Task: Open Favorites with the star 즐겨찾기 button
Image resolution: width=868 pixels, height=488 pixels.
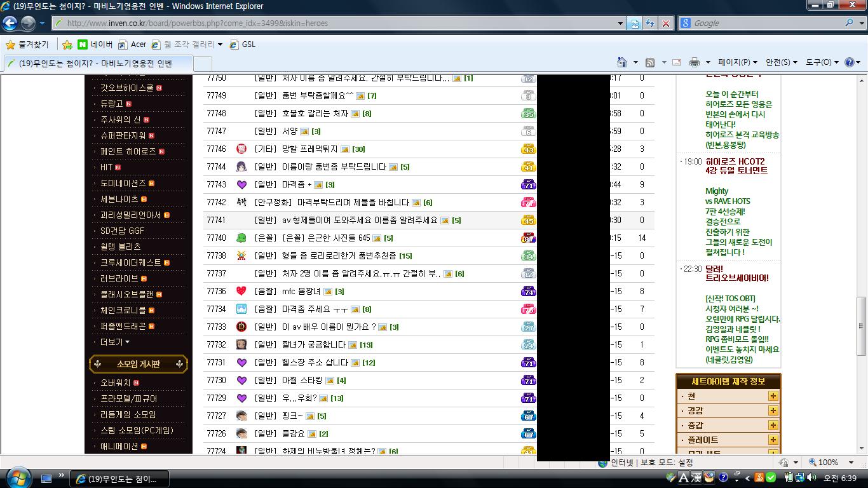Action: click(x=27, y=44)
